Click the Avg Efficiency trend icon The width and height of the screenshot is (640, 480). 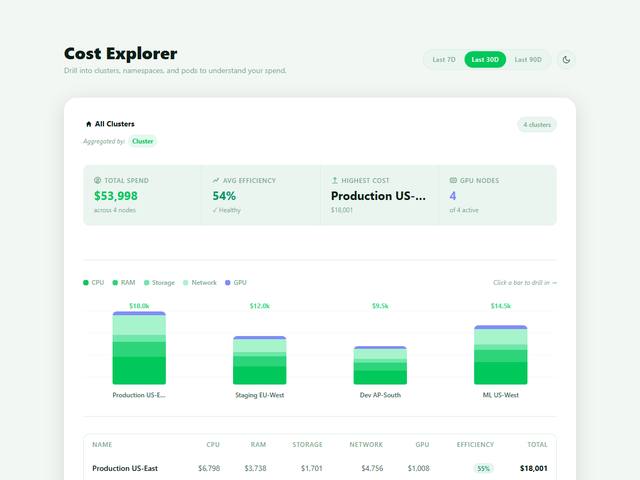[216, 180]
